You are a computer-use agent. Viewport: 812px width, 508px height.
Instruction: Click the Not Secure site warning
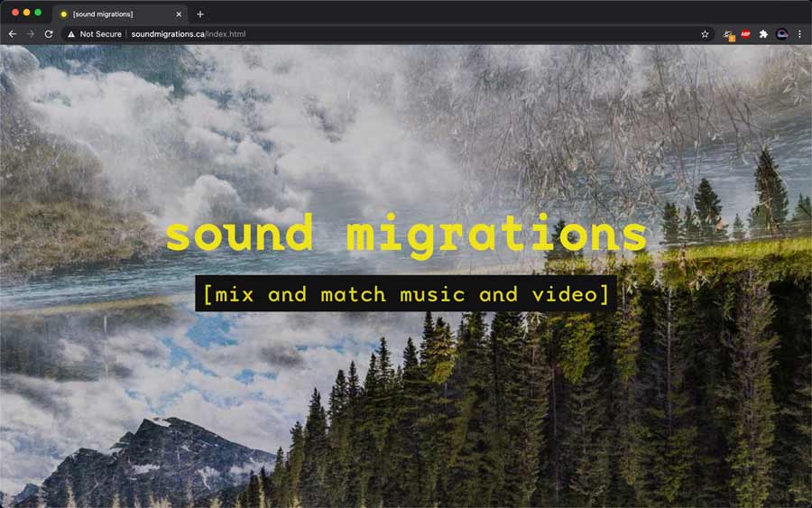pyautogui.click(x=95, y=34)
